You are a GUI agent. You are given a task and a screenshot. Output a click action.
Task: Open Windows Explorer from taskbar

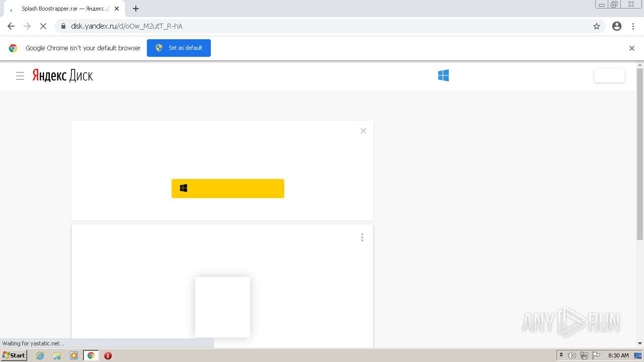click(x=57, y=355)
